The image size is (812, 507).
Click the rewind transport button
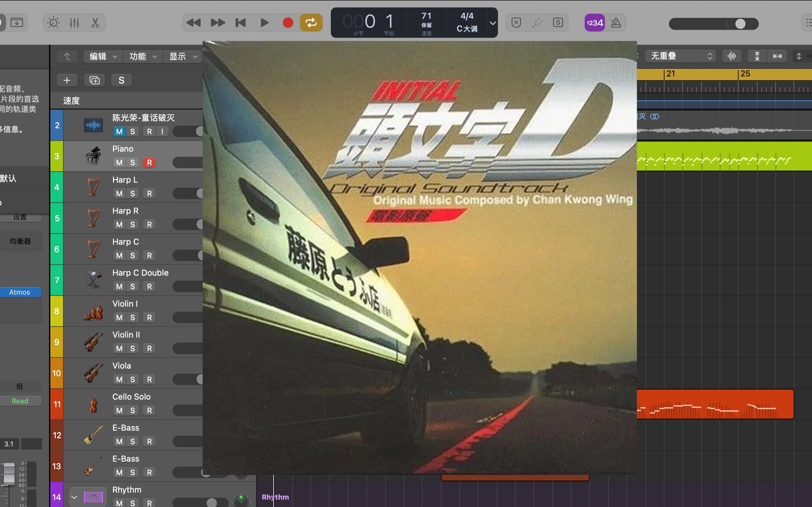193,23
